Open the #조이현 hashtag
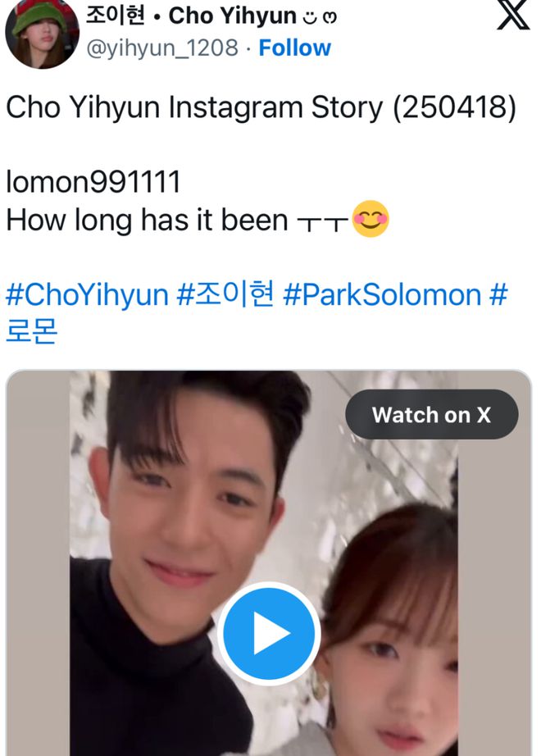Viewport: 541px width, 756px height. tap(225, 294)
